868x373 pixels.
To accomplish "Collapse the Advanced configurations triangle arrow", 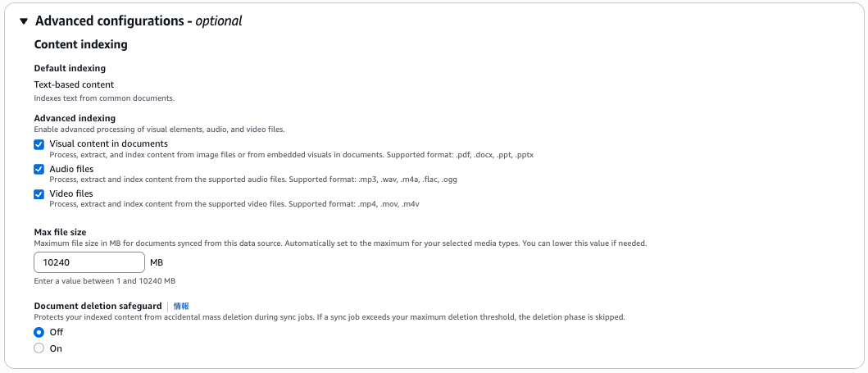I will pos(23,21).
